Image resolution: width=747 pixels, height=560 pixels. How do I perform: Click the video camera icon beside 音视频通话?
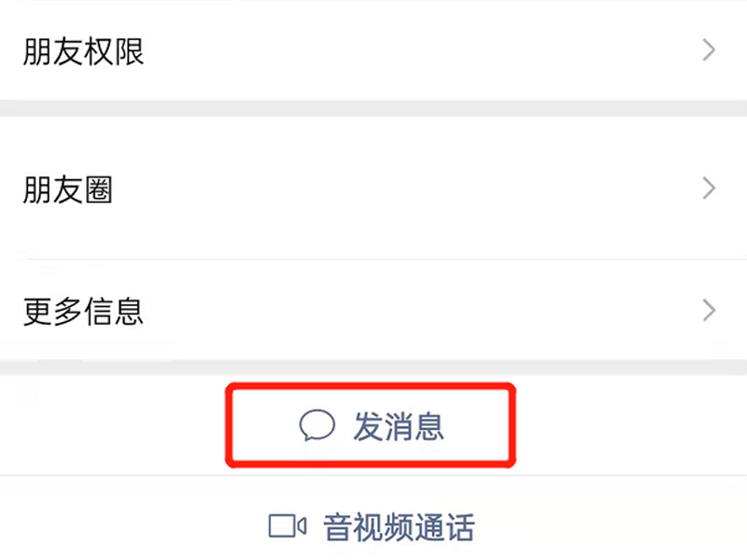(287, 526)
